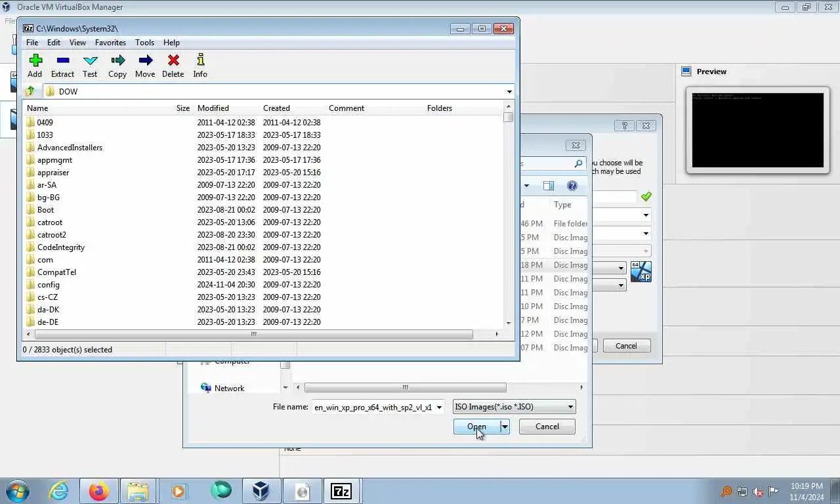The image size is (840, 504).
Task: Select the CompatTel folder row
Action: tap(262, 272)
